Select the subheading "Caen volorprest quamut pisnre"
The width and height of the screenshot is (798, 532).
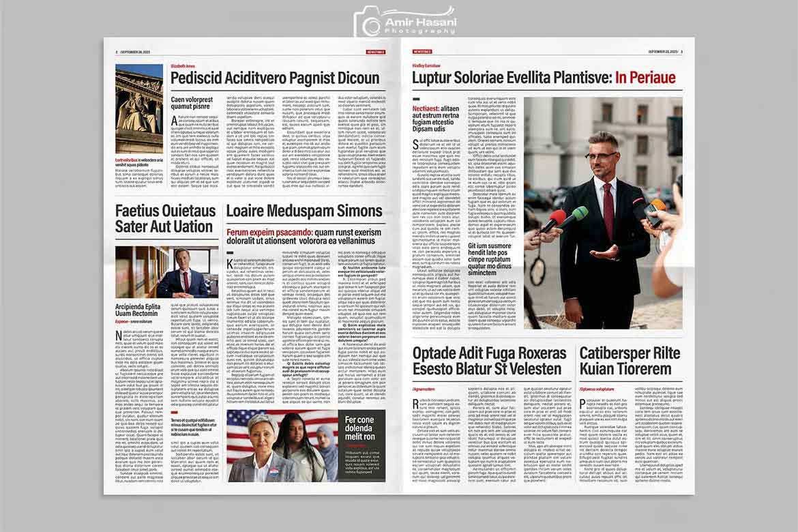tap(192, 103)
